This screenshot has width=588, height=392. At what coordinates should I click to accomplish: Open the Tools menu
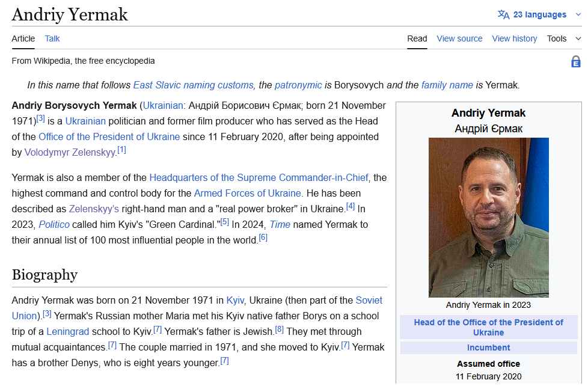click(x=557, y=38)
